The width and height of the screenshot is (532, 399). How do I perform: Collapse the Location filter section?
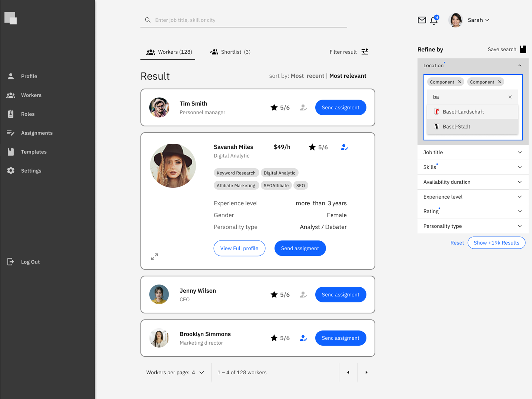tap(520, 65)
